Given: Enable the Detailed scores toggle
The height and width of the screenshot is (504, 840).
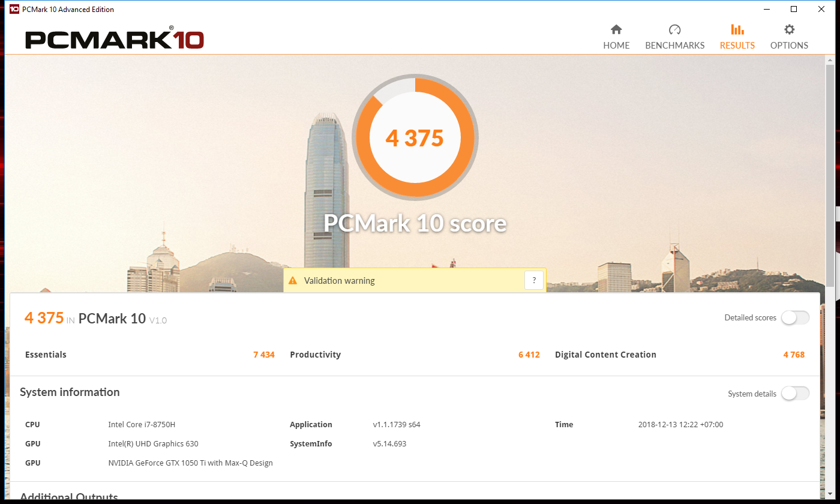Looking at the screenshot, I should (795, 317).
